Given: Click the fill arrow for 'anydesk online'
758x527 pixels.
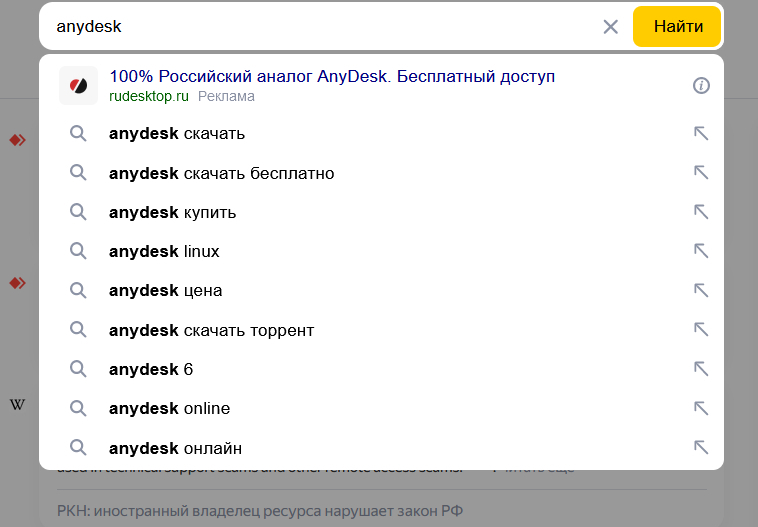Looking at the screenshot, I should pos(701,408).
